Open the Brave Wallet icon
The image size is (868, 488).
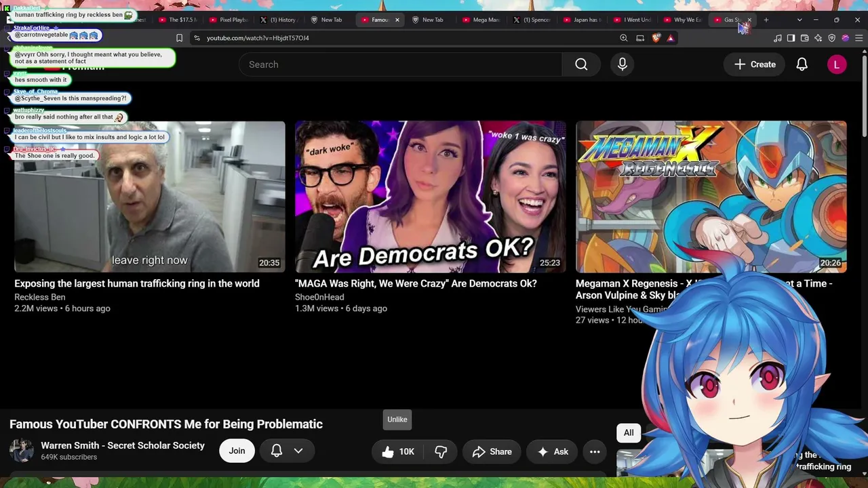804,38
